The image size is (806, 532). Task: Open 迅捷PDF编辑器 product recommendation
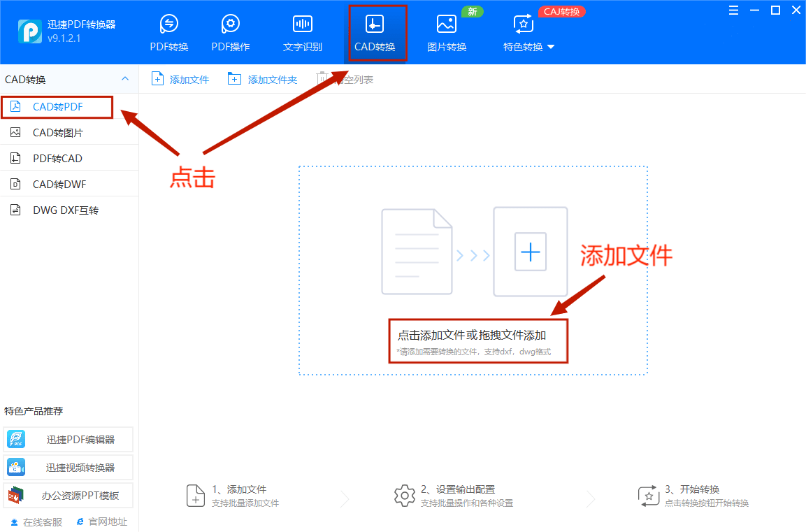(69, 440)
